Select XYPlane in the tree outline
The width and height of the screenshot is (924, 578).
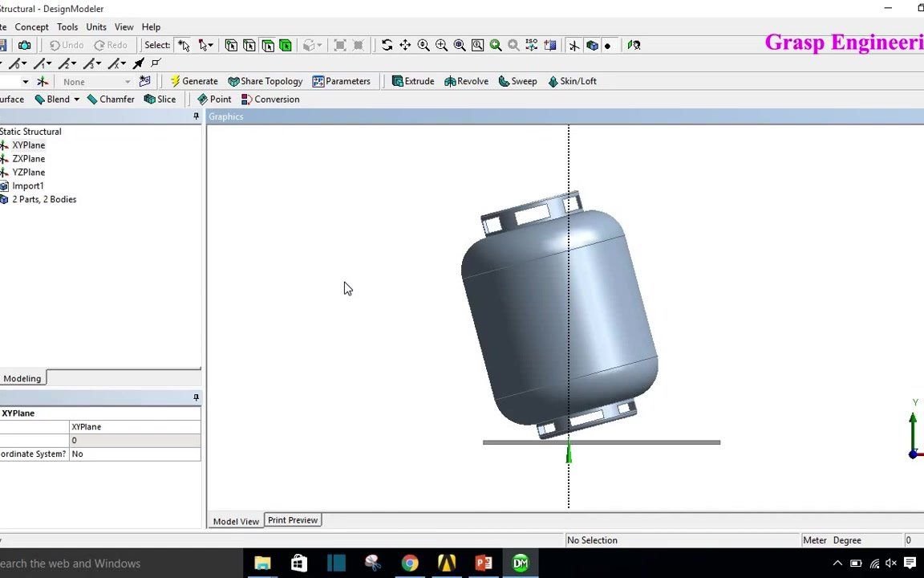29,144
